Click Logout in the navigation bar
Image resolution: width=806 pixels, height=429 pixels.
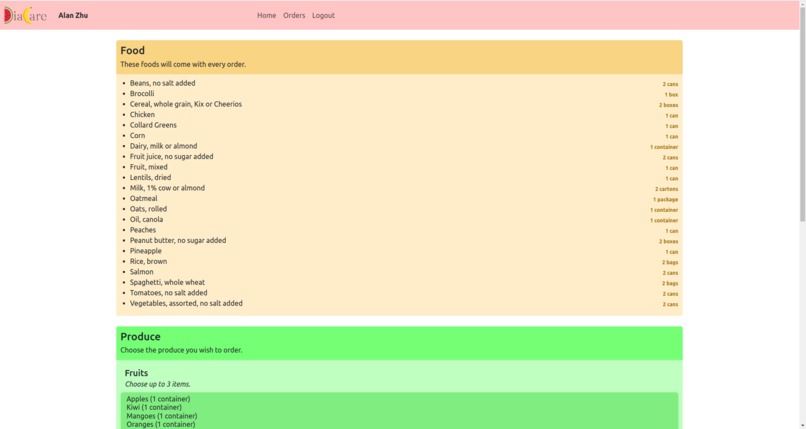coord(323,15)
